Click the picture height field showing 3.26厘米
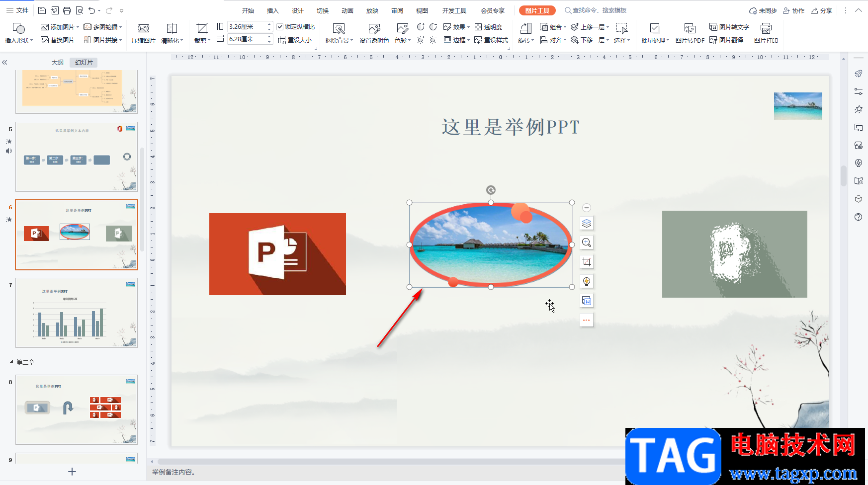Viewport: 868px width, 485px height. click(247, 27)
